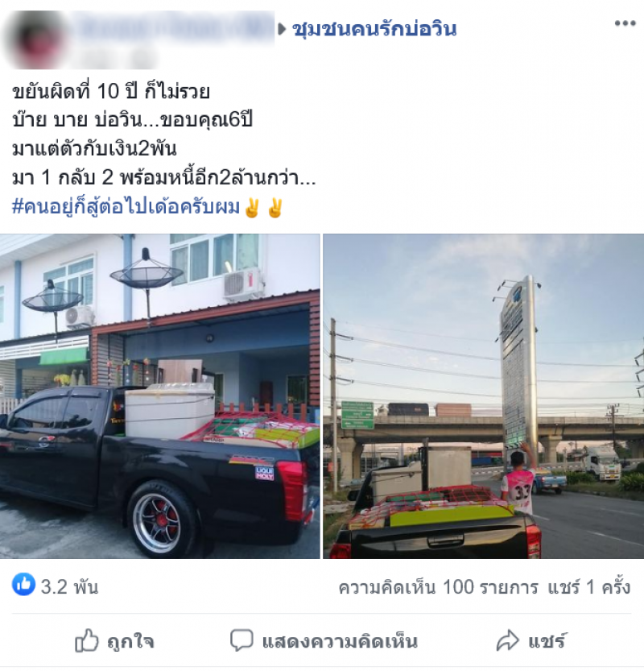Click the blurred poster name
Image resolution: width=644 pixels, height=671 pixels.
pos(176,27)
